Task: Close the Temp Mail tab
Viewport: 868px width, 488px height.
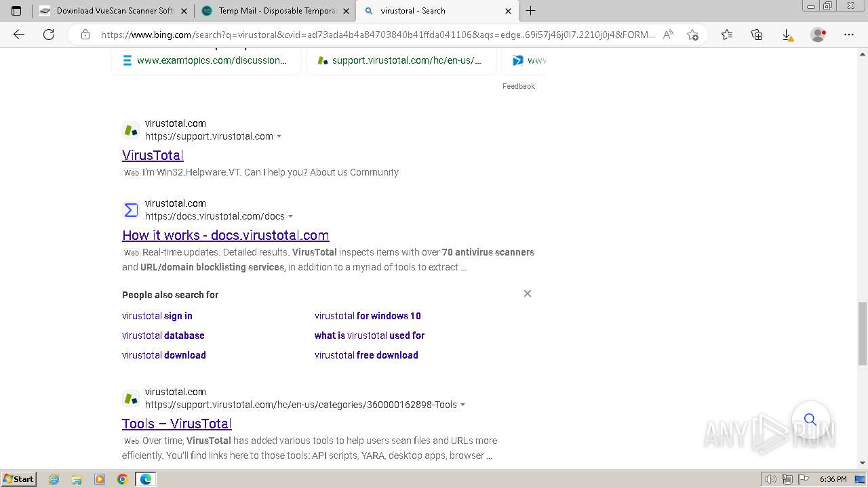Action: point(346,11)
